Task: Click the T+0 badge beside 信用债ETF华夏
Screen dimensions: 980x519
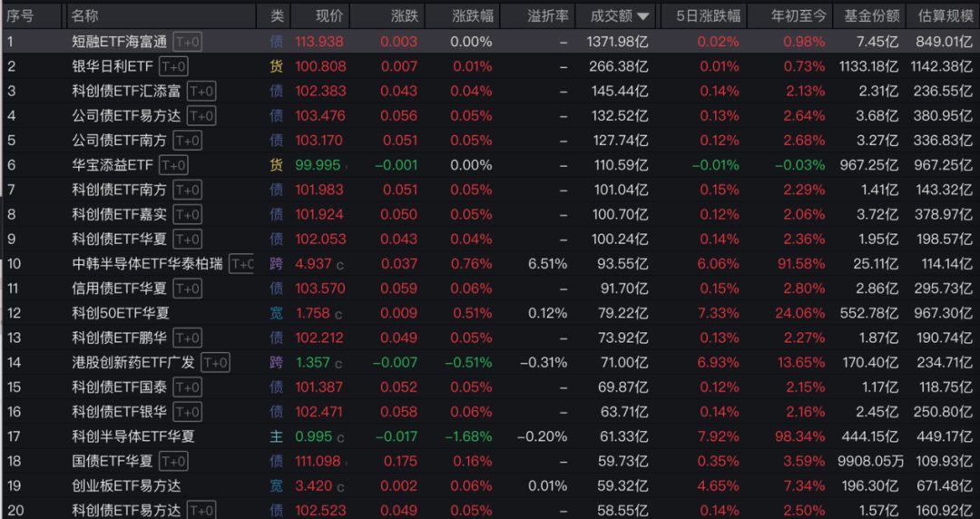Action: tap(188, 289)
